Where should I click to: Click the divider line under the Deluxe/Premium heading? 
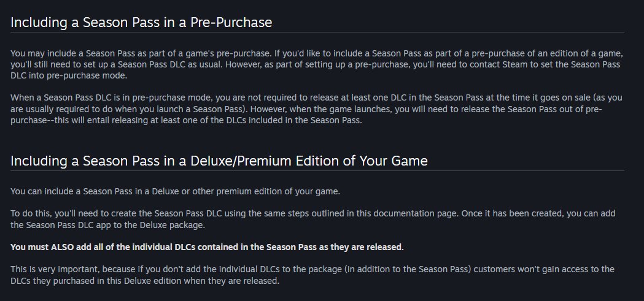point(317,170)
